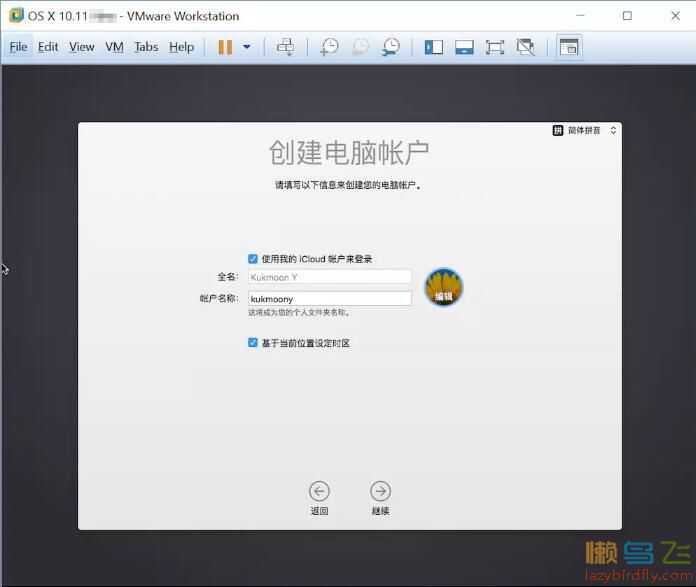Image resolution: width=696 pixels, height=587 pixels.
Task: Toggle use my iCloud account to log in
Action: coord(253,259)
